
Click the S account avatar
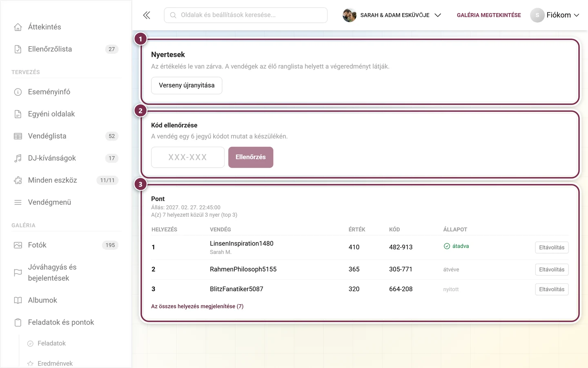pos(537,15)
